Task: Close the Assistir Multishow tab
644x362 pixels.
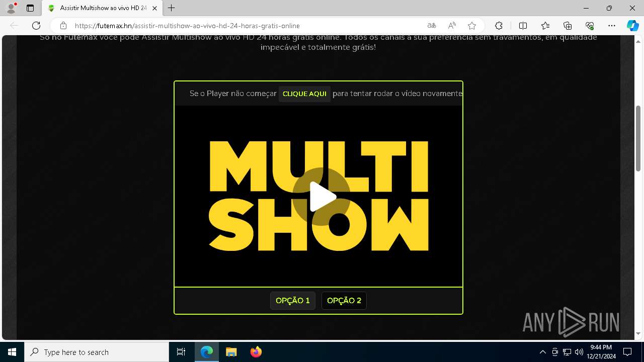Action: 155,8
